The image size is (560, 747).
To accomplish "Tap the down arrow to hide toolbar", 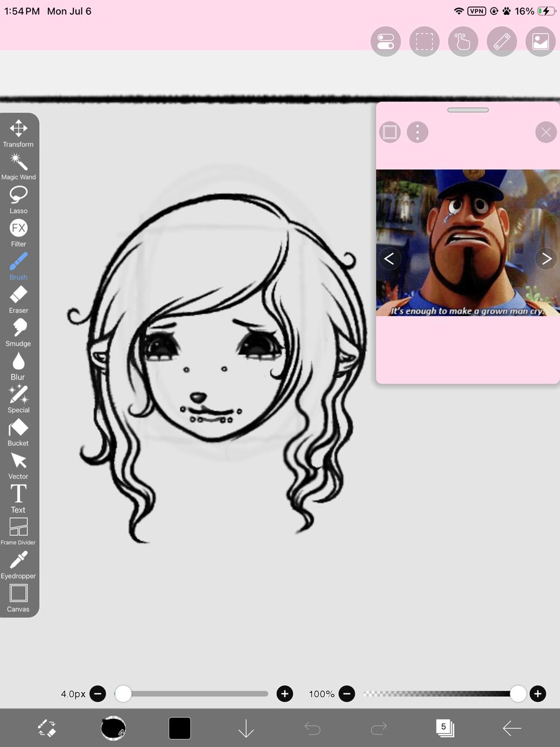I will click(246, 728).
